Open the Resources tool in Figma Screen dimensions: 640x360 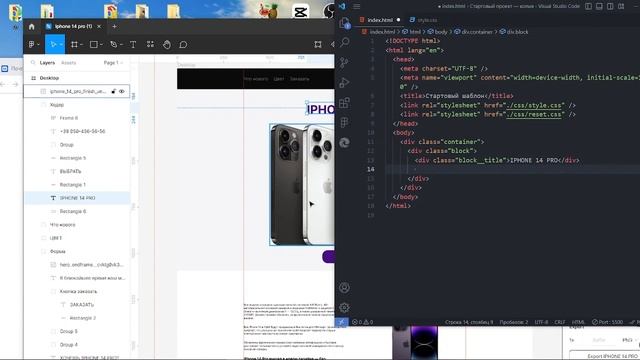[150, 44]
